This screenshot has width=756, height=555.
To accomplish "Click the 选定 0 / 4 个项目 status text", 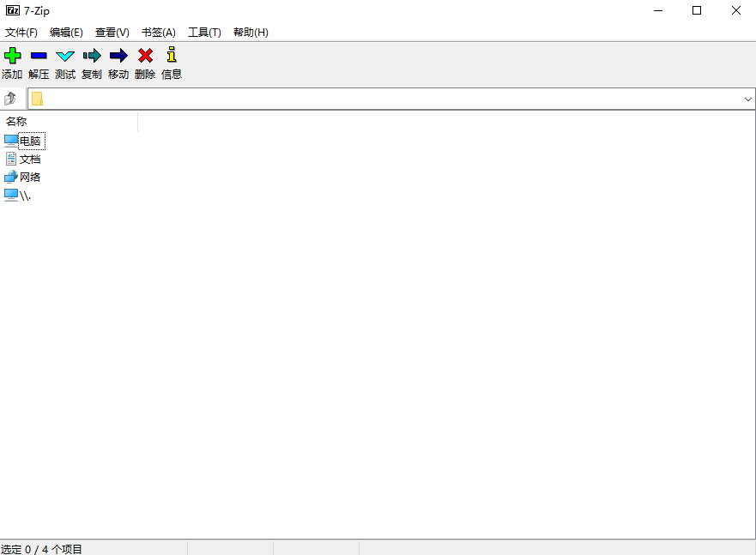I will [41, 549].
